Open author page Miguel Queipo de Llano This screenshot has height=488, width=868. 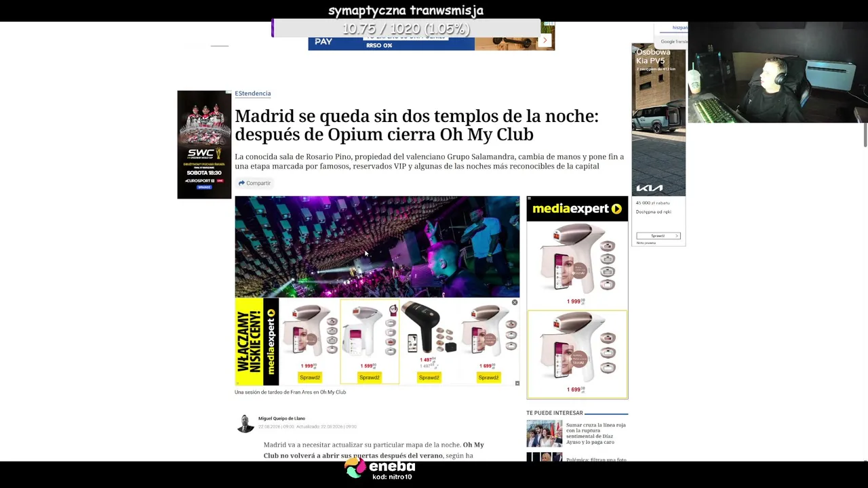281,418
